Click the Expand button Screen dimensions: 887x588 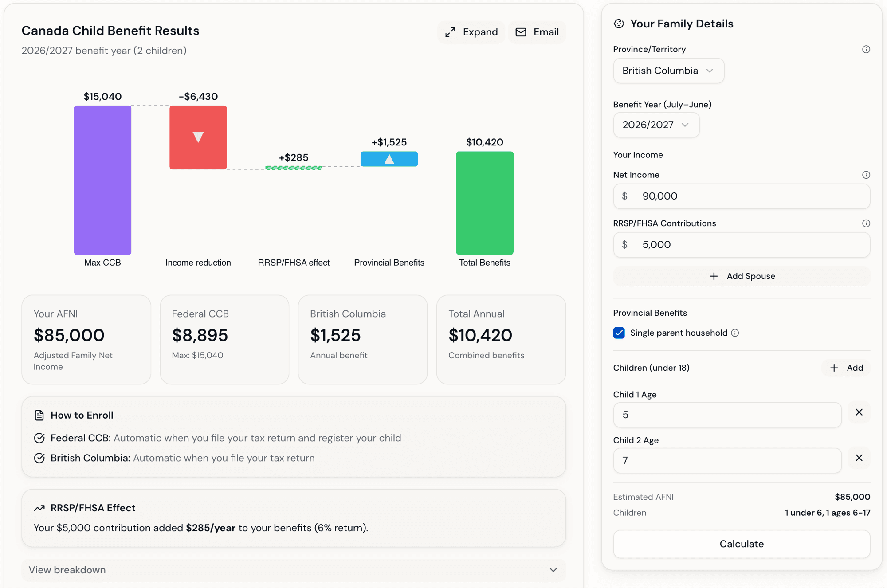point(471,32)
